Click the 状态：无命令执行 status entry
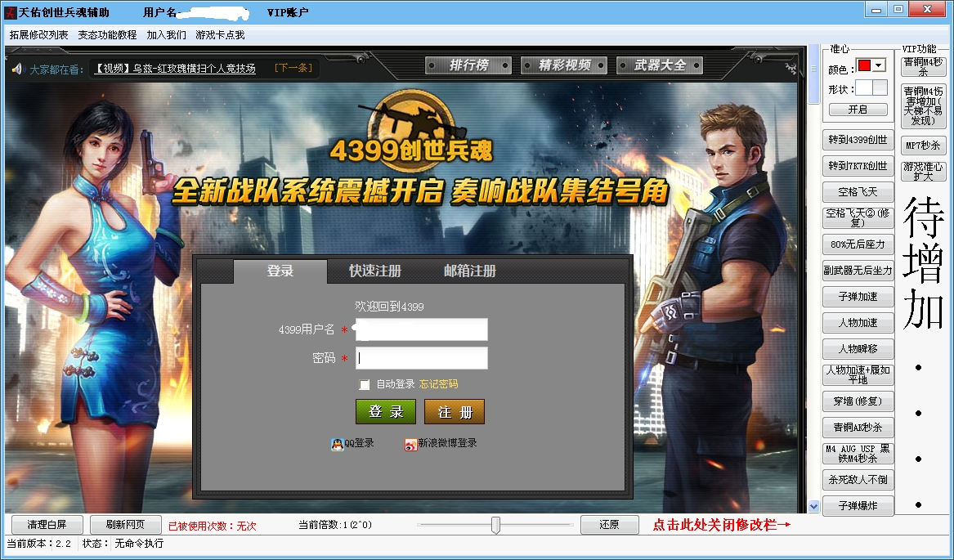Viewport: 954px width, 560px height. point(123,544)
